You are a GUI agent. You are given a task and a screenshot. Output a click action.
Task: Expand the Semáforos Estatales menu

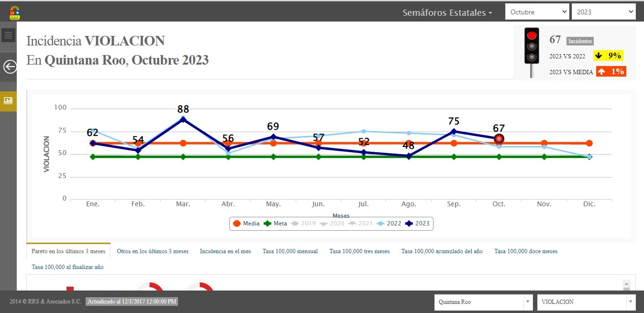pos(447,13)
